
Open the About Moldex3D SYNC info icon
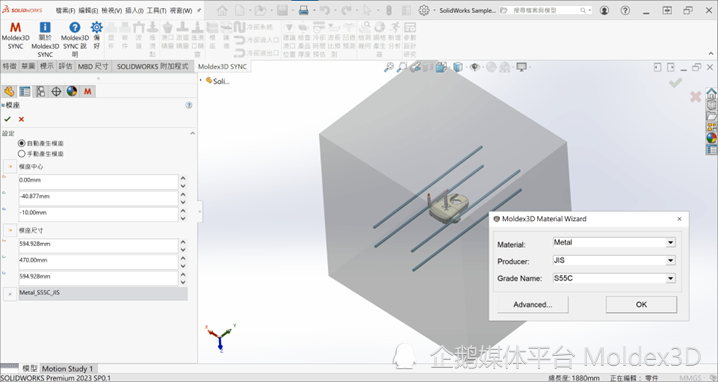click(x=45, y=27)
